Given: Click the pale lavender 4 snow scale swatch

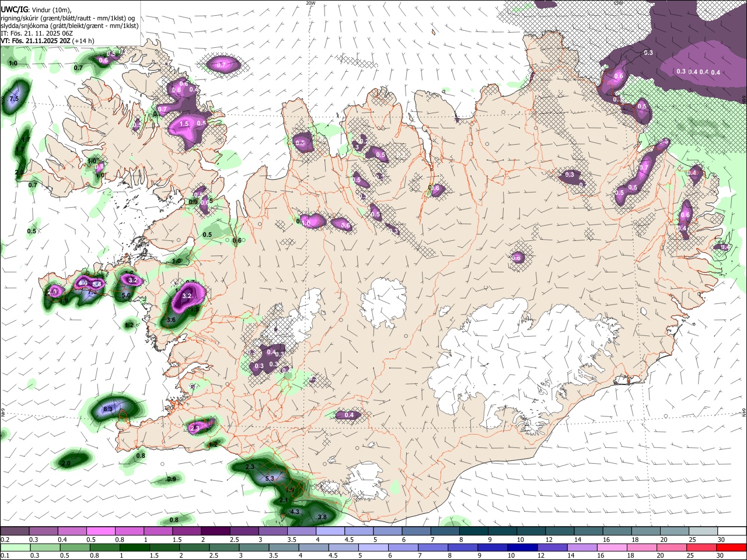Looking at the screenshot, I should (x=330, y=531).
